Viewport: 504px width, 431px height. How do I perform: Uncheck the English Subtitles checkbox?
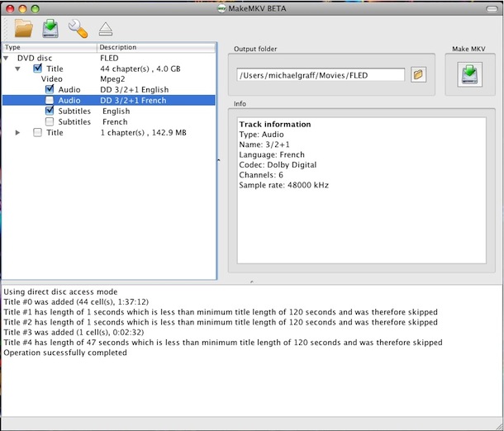(50, 111)
